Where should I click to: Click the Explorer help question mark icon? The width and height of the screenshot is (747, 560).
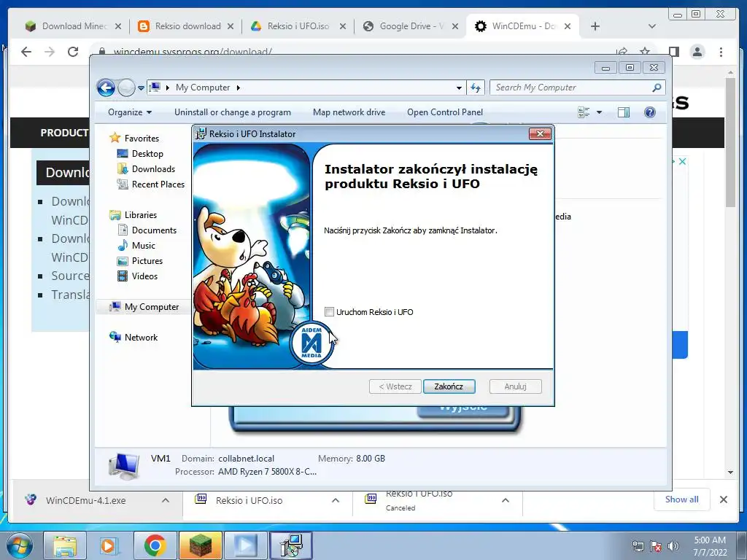(649, 112)
